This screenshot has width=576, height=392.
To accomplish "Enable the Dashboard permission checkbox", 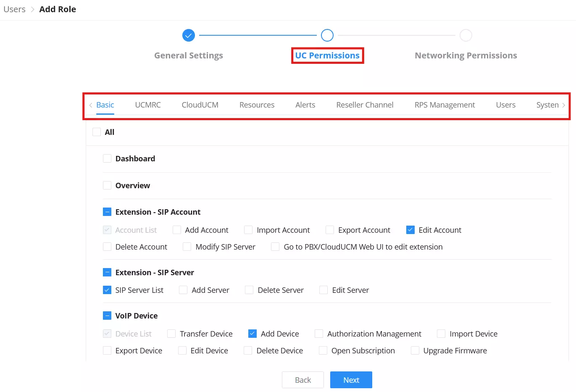I will (107, 158).
